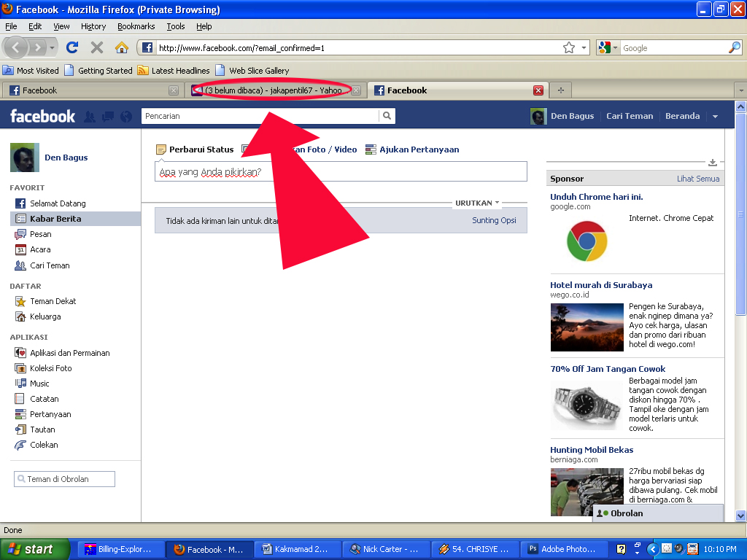The height and width of the screenshot is (560, 747).
Task: Run search with the magnifier in Google box
Action: [x=734, y=47]
